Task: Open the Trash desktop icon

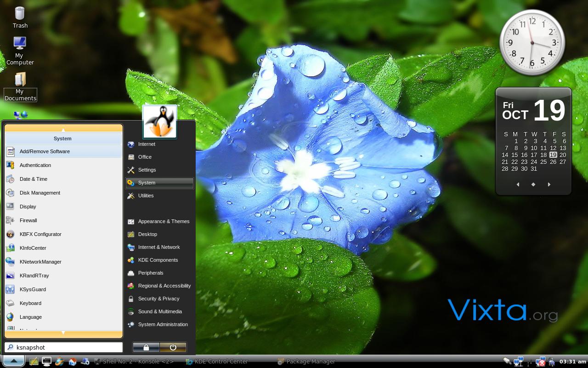Action: coord(20,17)
